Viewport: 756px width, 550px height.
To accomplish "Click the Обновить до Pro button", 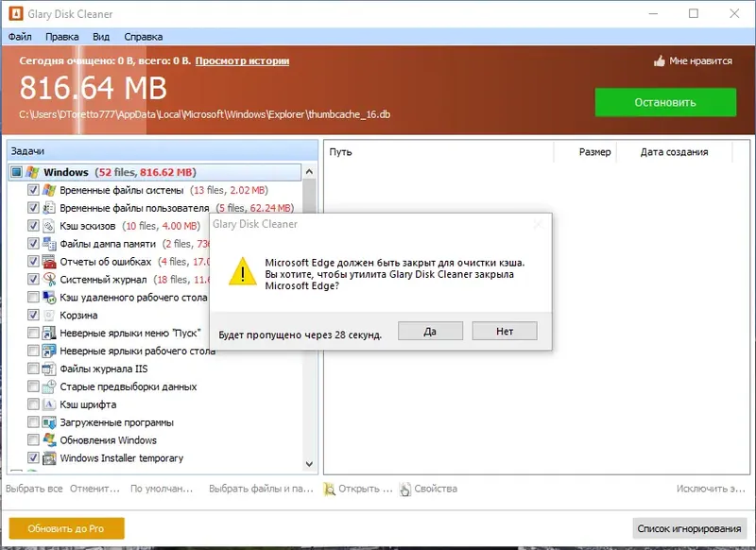I will pos(66,529).
